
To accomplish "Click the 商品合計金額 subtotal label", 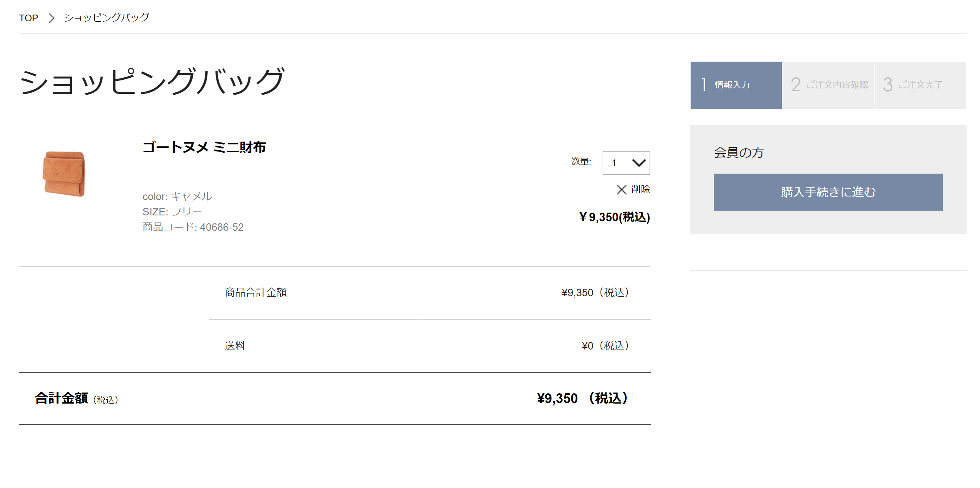I will pyautogui.click(x=256, y=292).
